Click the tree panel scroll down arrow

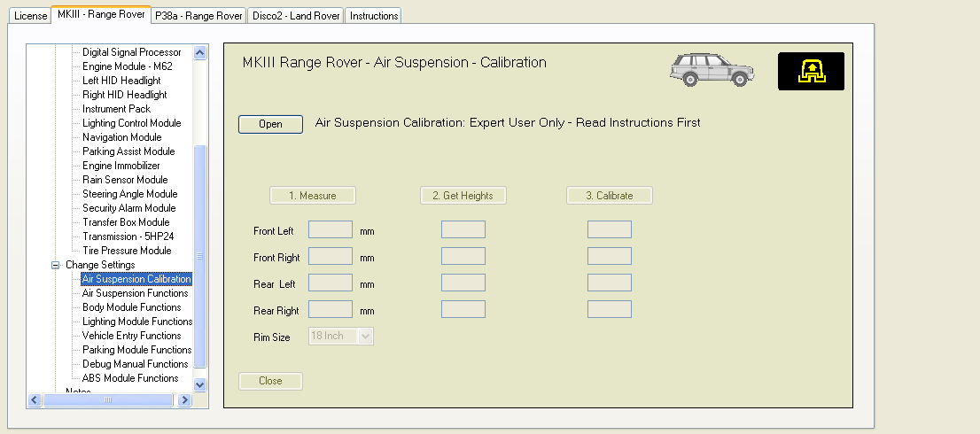pyautogui.click(x=199, y=384)
